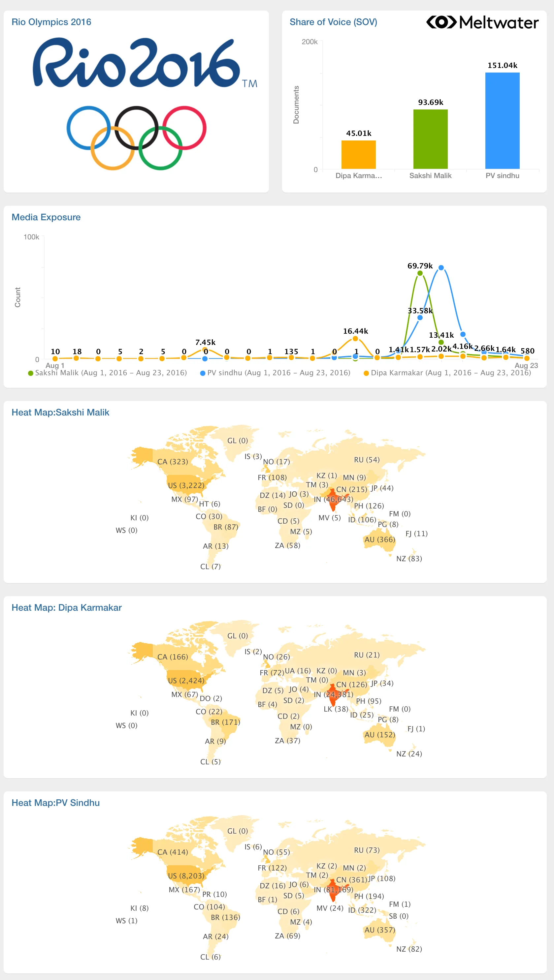Click AU (357) on PV Sindhu map
This screenshot has width=554, height=980.
click(x=379, y=930)
